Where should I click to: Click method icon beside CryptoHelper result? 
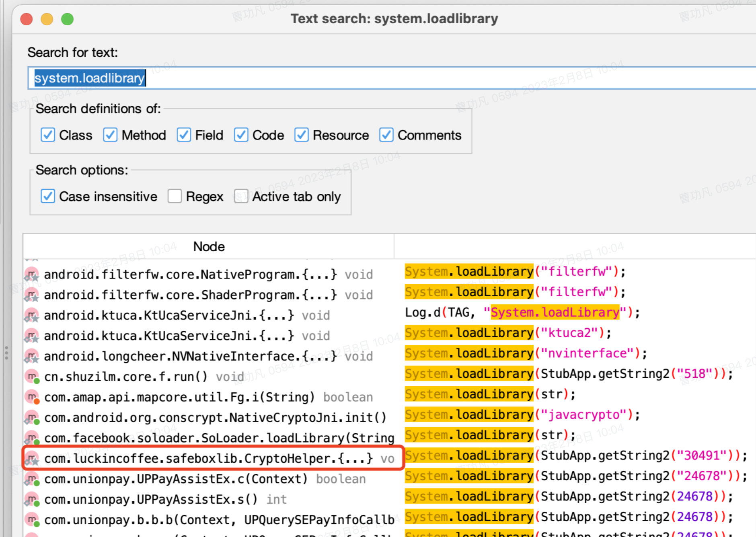(32, 459)
